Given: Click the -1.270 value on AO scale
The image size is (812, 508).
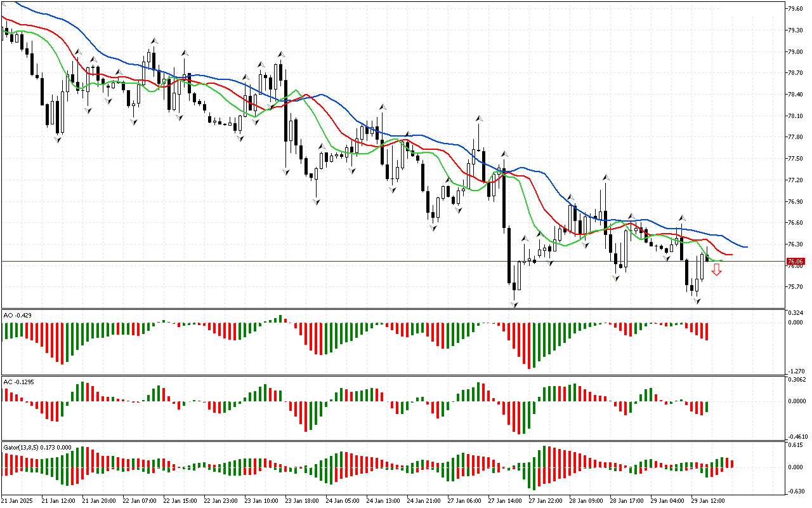Looking at the screenshot, I should [x=795, y=372].
